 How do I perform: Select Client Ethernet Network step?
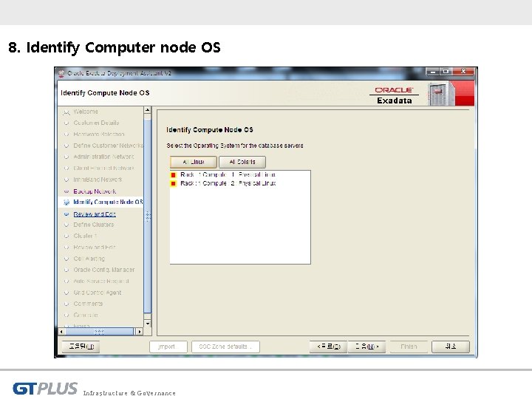tap(103, 168)
